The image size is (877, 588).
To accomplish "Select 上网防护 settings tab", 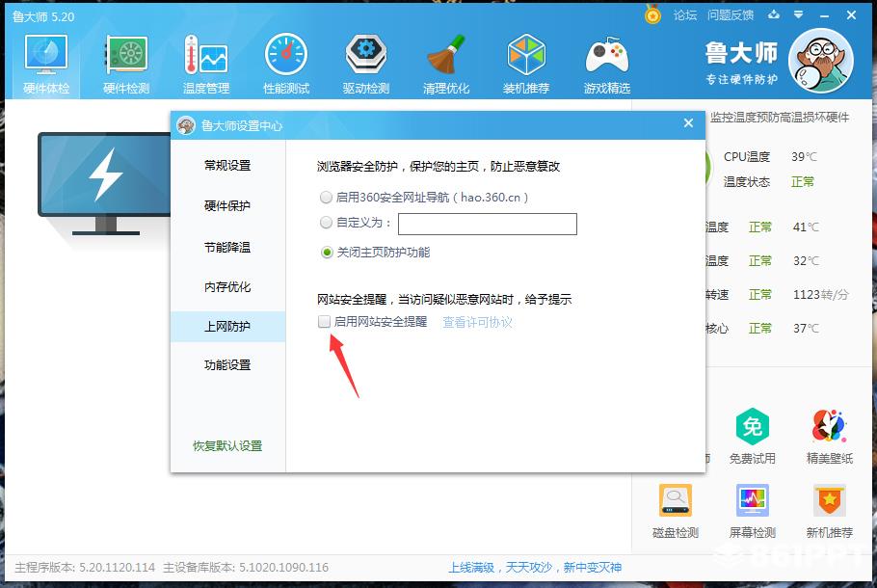I will (x=227, y=326).
